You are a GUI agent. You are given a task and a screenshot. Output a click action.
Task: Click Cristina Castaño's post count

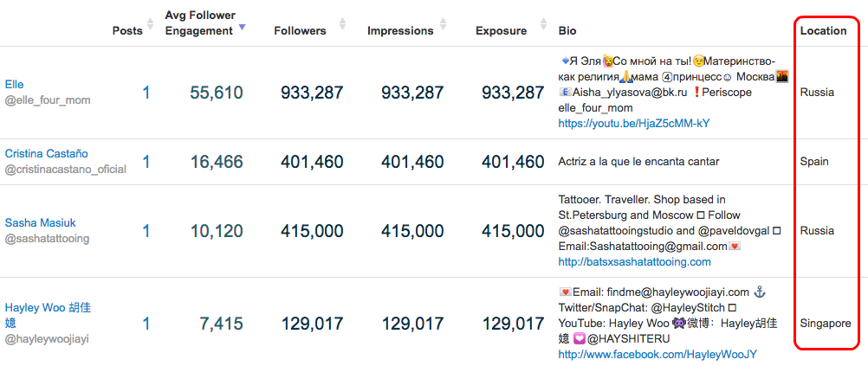(146, 162)
